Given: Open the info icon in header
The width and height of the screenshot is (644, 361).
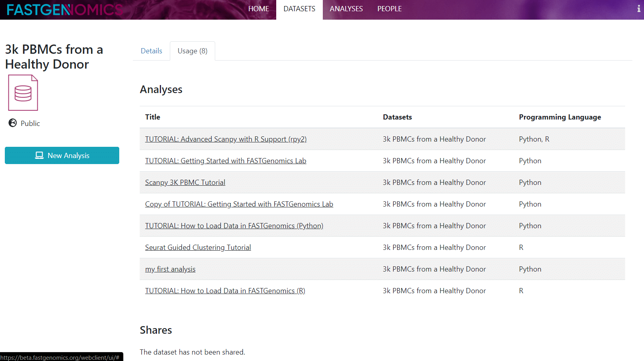Looking at the screenshot, I should tap(638, 8).
